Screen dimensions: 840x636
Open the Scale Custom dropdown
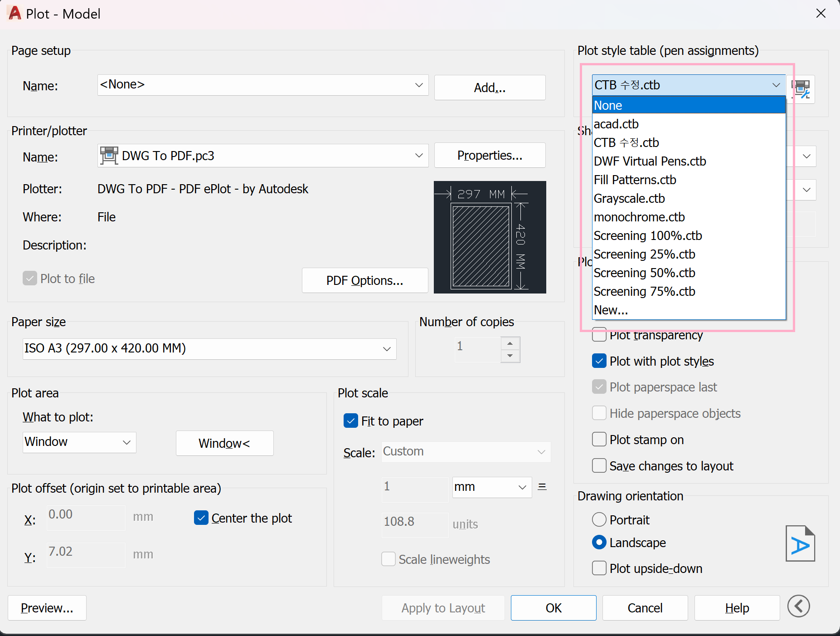point(466,451)
